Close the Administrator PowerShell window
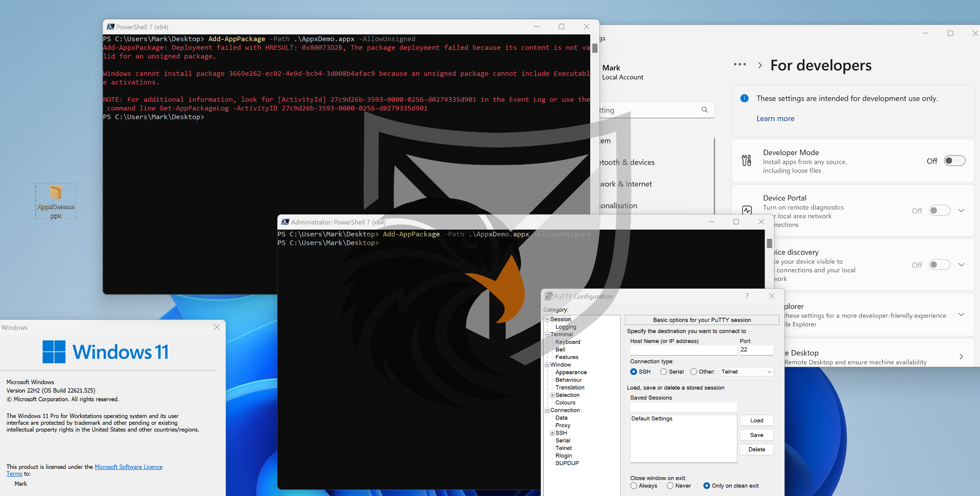This screenshot has height=496, width=980. tap(761, 222)
